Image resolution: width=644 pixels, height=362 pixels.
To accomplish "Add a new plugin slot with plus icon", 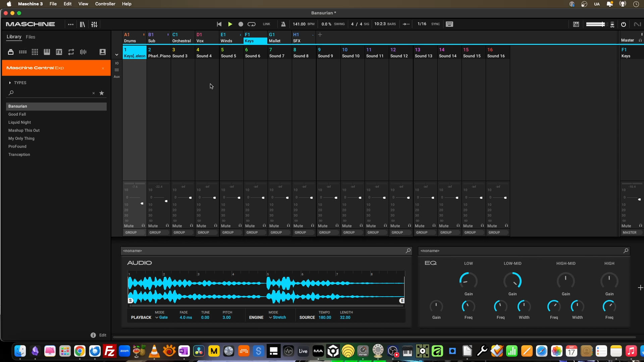I will point(640,288).
